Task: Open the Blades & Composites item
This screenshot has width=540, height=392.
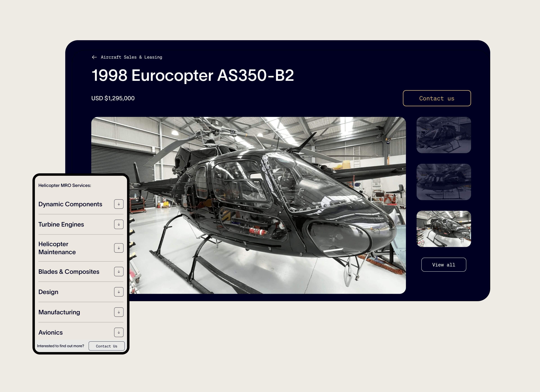Action: (69, 272)
